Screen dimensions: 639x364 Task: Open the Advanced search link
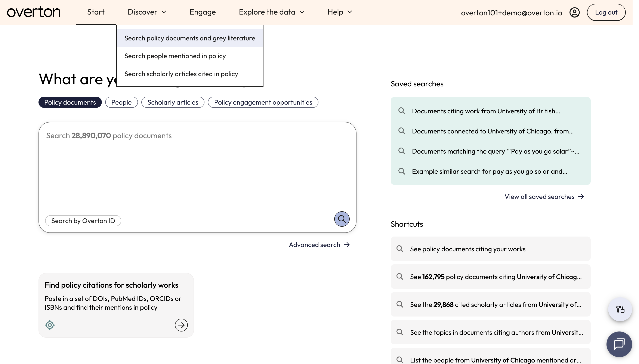tap(319, 244)
